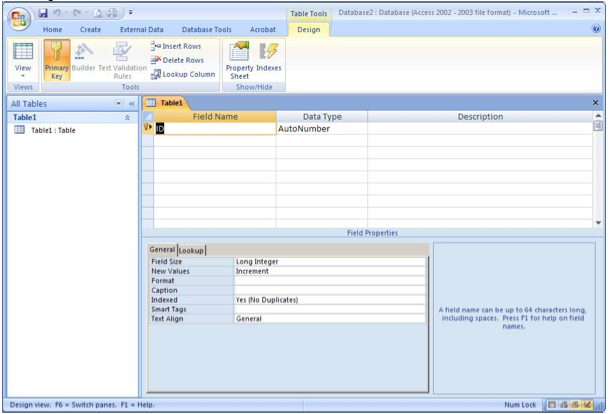Click the Description cell of the ID row
This screenshot has height=414, width=610.
[480, 129]
